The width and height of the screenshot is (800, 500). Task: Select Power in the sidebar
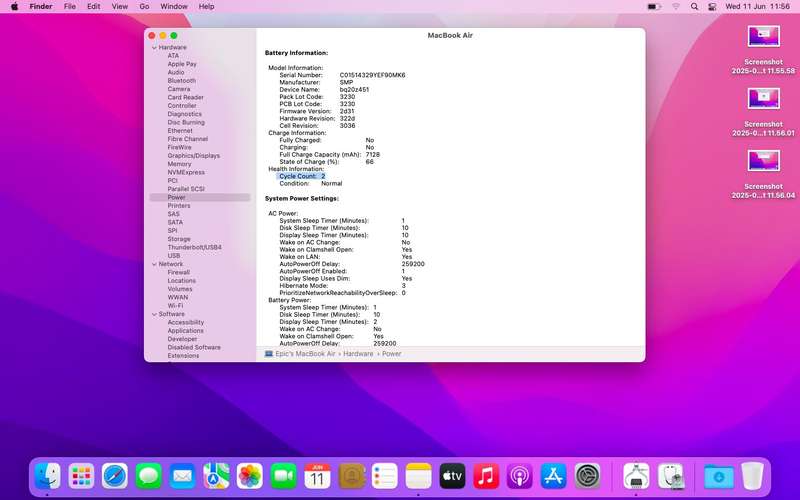pos(200,197)
